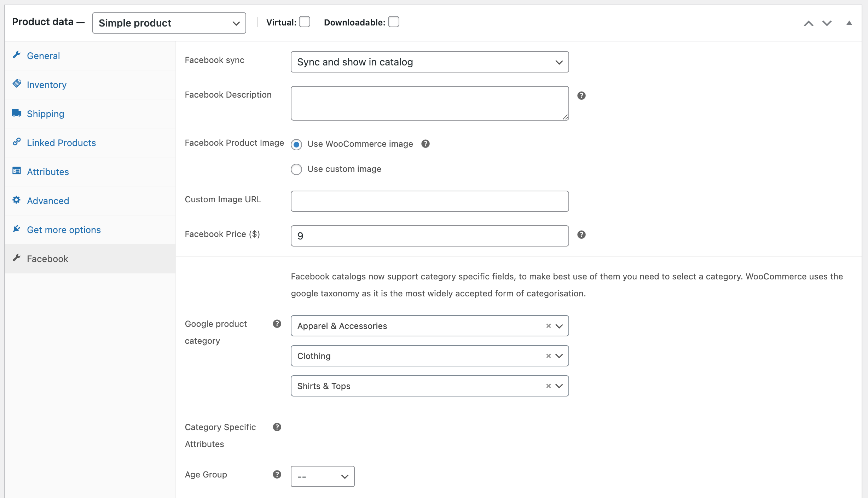The image size is (868, 498).
Task: Select Use custom image radio button
Action: pos(296,169)
